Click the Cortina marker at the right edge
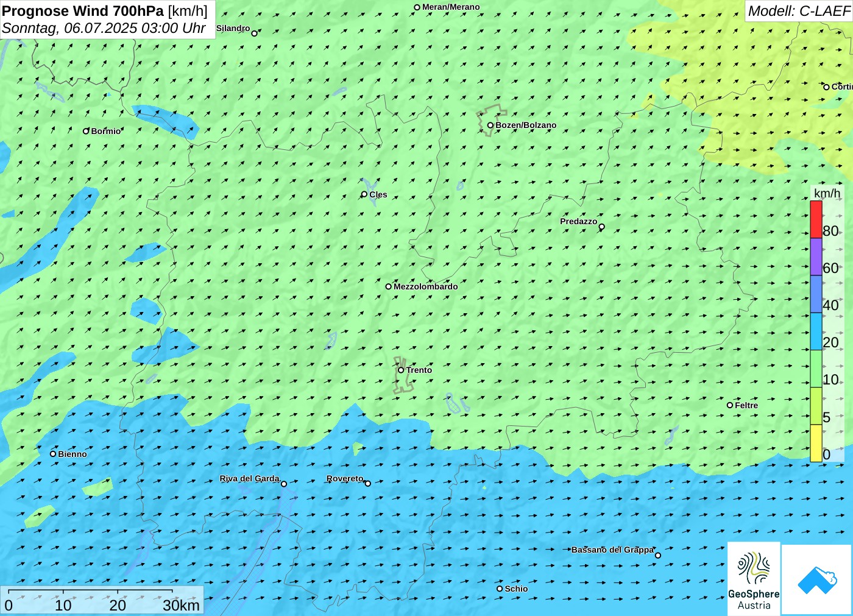The height and width of the screenshot is (616, 853). (827, 87)
